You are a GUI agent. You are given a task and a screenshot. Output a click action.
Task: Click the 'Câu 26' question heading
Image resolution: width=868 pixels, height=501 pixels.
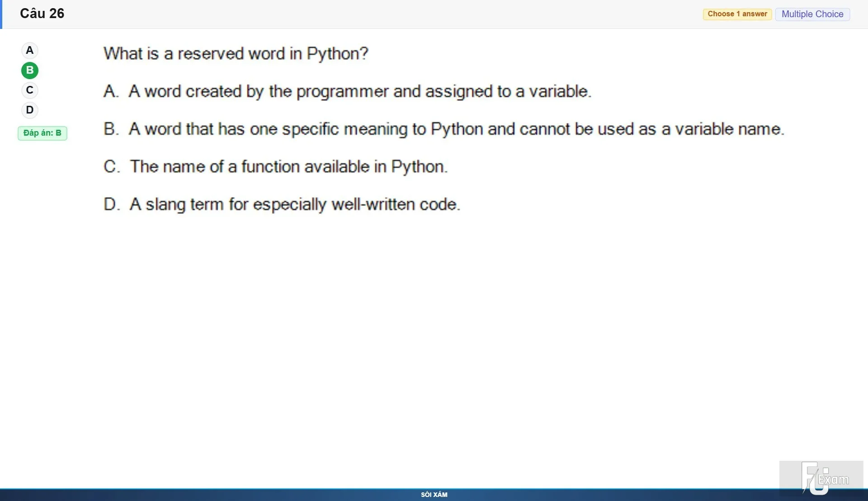[x=42, y=13]
